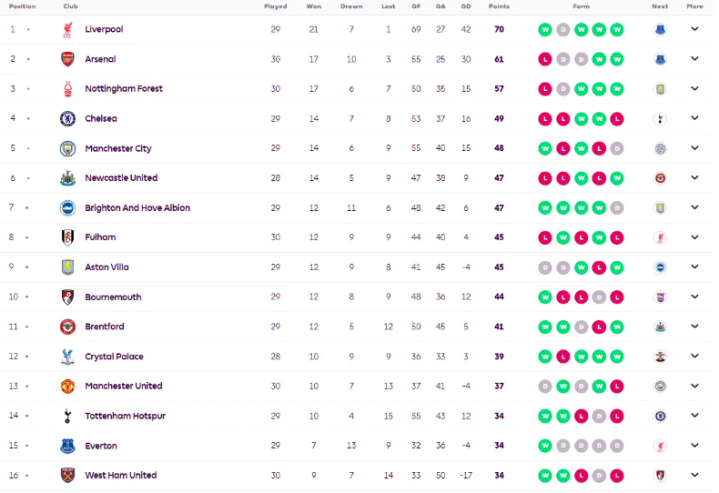This screenshot has height=493, width=719.
Task: Click the Everton club crest
Action: point(68,446)
